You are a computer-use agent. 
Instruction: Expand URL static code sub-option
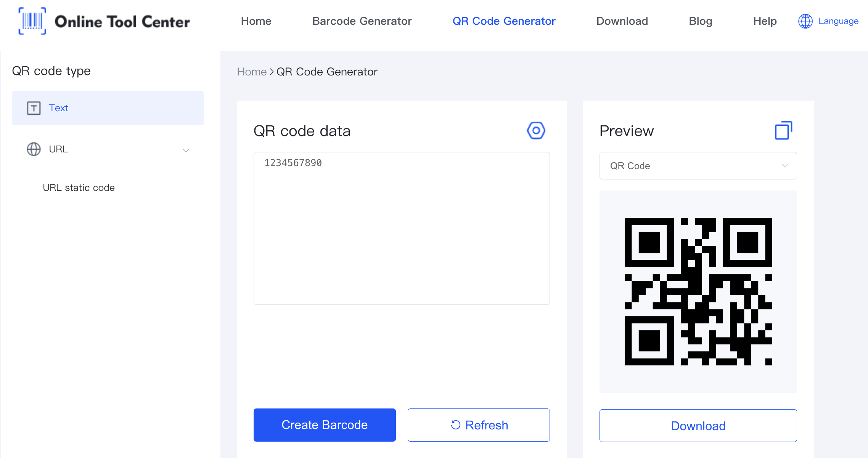pos(80,187)
